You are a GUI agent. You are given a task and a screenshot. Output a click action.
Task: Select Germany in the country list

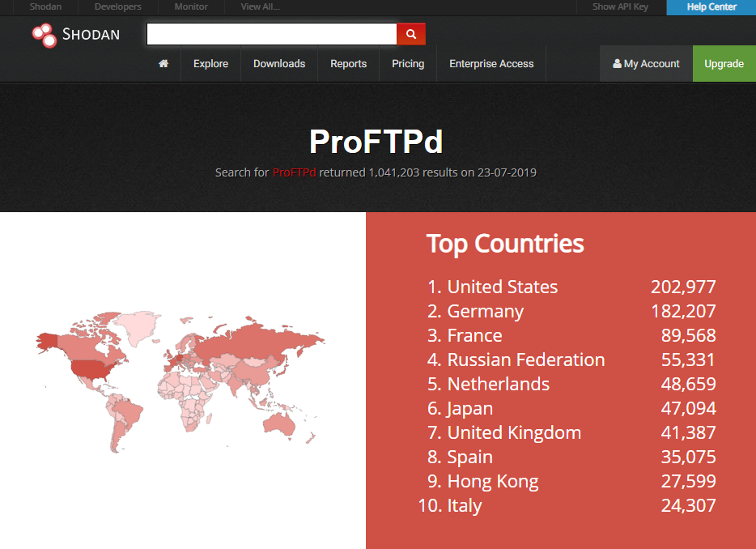485,311
